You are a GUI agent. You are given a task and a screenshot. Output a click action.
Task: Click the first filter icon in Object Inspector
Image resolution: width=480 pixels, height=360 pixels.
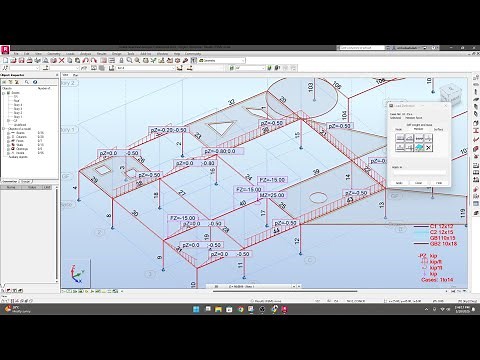tap(5, 82)
